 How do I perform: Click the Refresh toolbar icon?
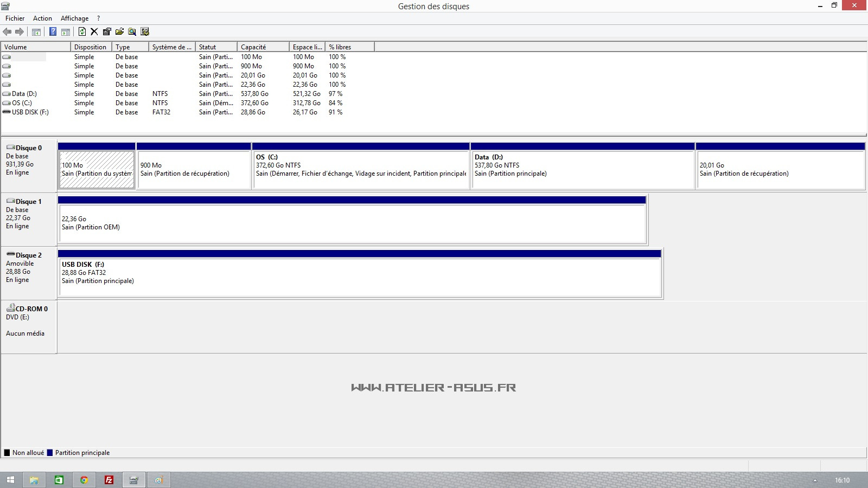click(x=82, y=31)
